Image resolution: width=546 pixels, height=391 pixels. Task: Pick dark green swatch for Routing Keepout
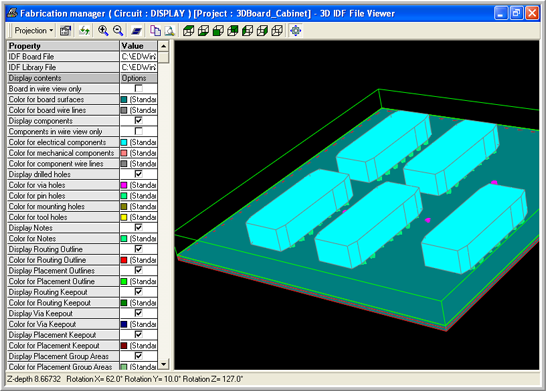124,303
